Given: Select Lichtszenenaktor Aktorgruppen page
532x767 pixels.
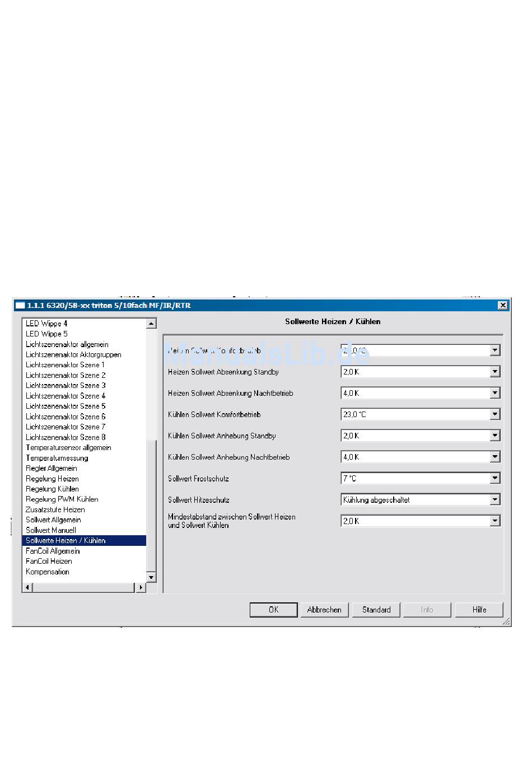Looking at the screenshot, I should [73, 354].
